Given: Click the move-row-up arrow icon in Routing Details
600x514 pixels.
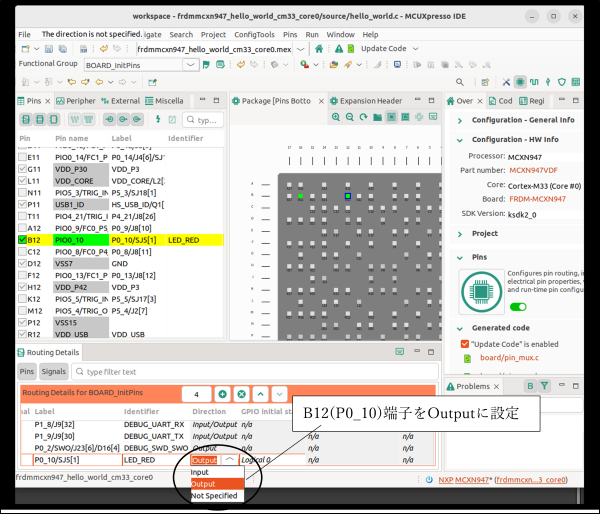Looking at the screenshot, I should coord(260,395).
